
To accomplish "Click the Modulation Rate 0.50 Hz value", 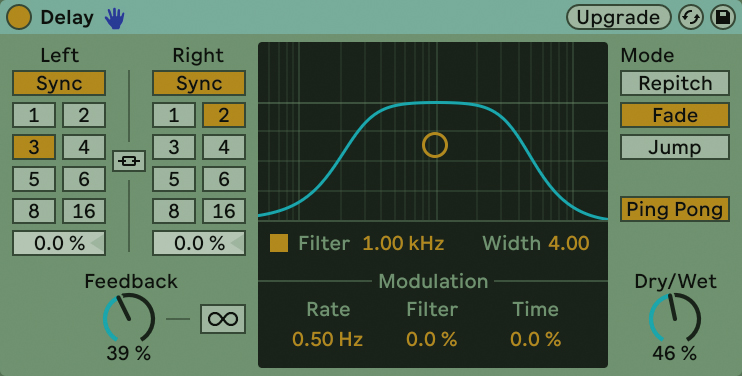I will [327, 339].
